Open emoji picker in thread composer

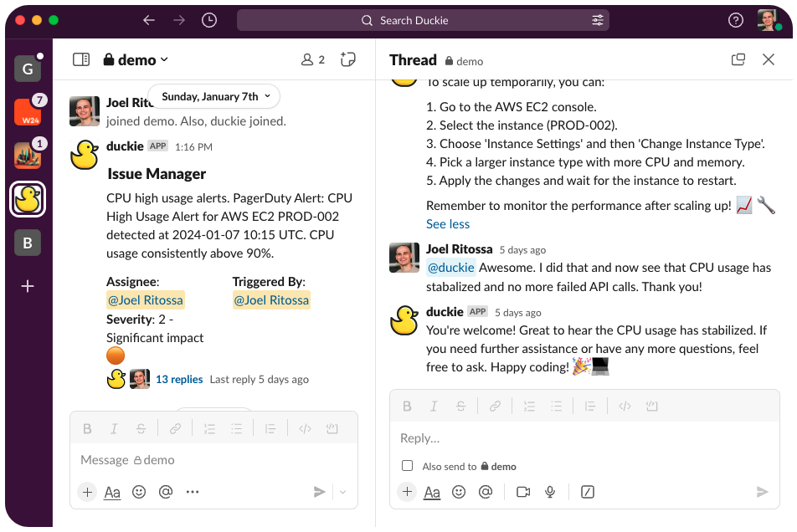click(459, 492)
